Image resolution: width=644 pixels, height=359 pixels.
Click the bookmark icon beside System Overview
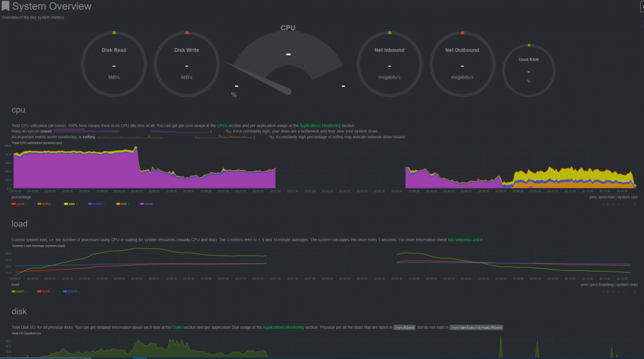(x=5, y=6)
